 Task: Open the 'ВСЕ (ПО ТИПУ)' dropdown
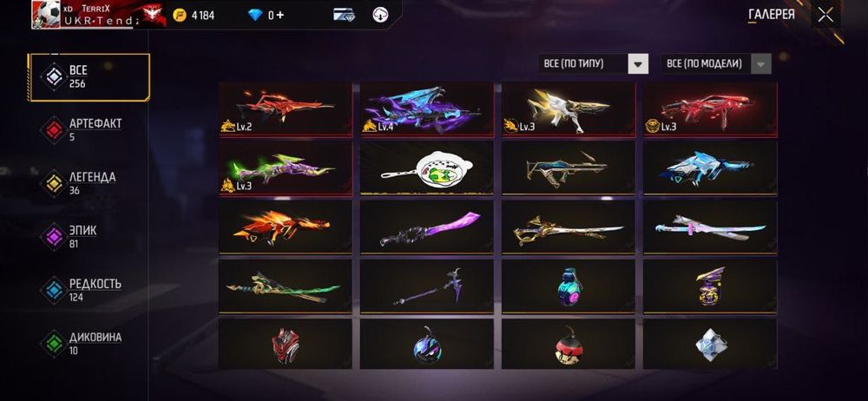pos(593,63)
